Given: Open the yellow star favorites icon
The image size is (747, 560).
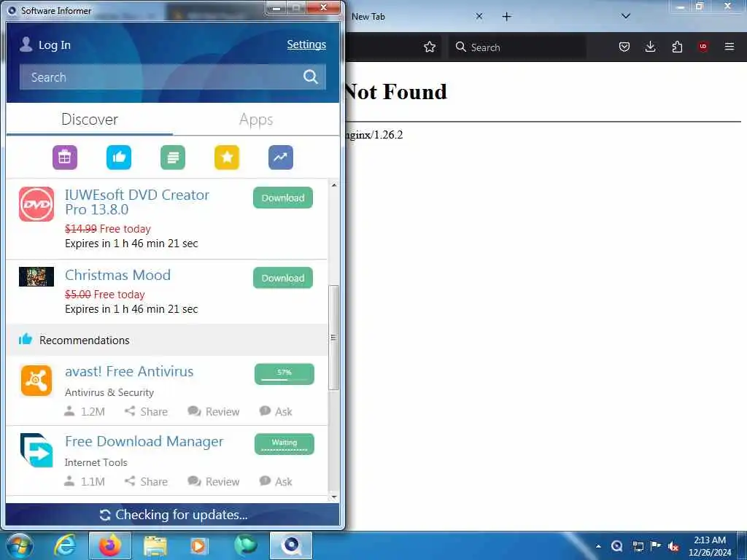Looking at the screenshot, I should tap(227, 157).
